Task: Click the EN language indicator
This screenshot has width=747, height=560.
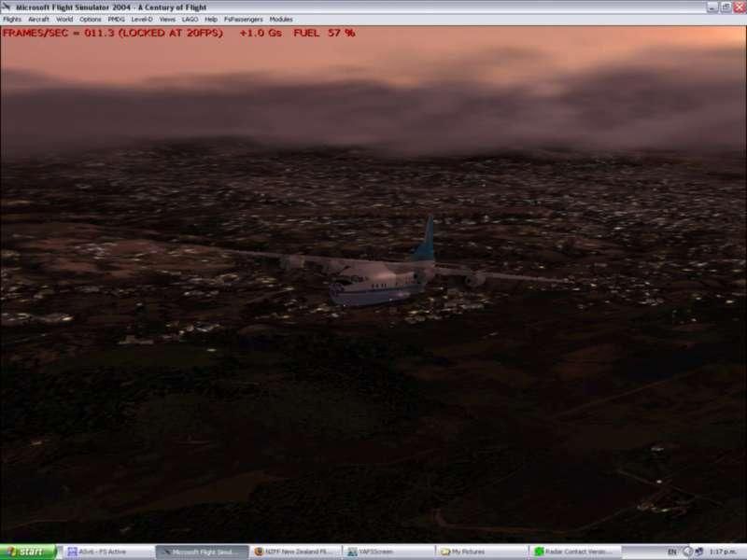Action: pyautogui.click(x=671, y=552)
